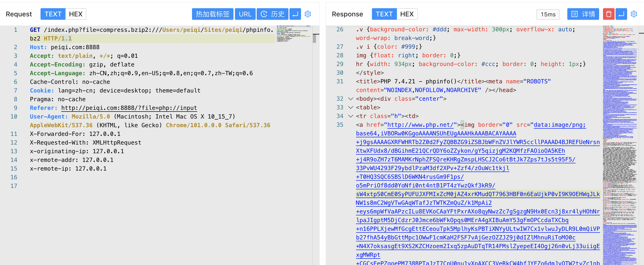Collapse the tr fold on line 34

pos(351,116)
